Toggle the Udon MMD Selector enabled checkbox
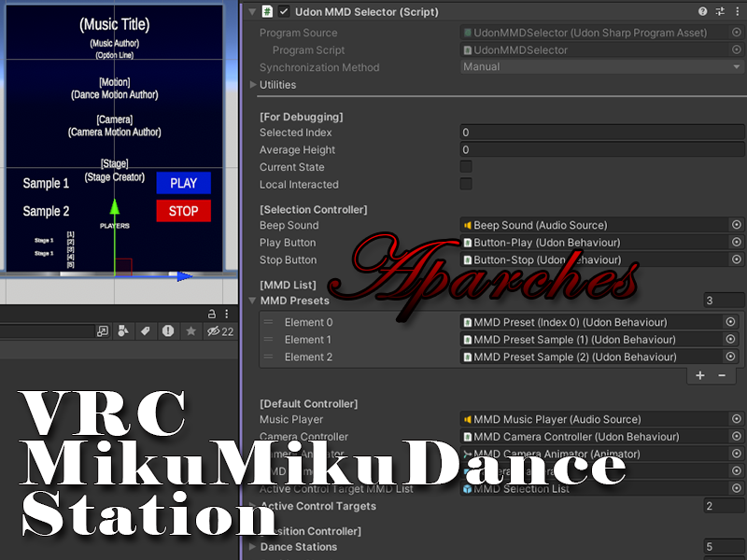747x560 pixels. click(x=284, y=11)
